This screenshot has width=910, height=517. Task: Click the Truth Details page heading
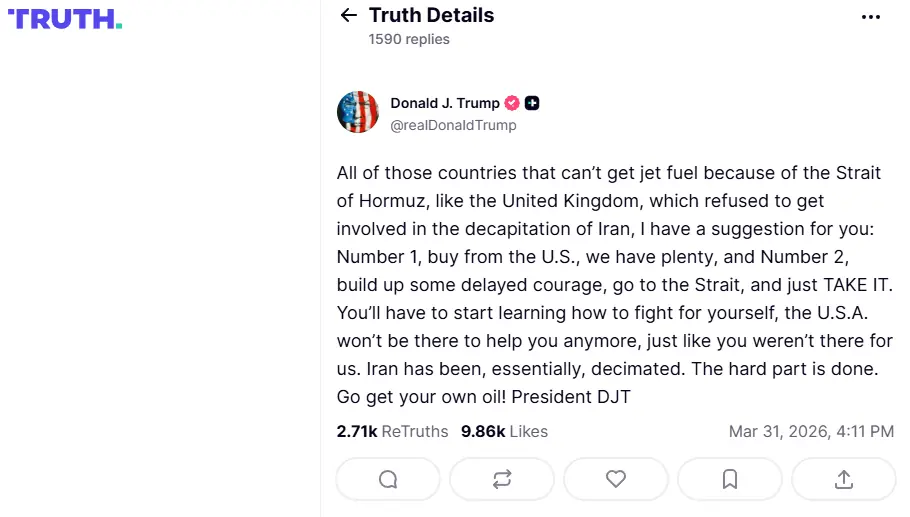point(431,15)
